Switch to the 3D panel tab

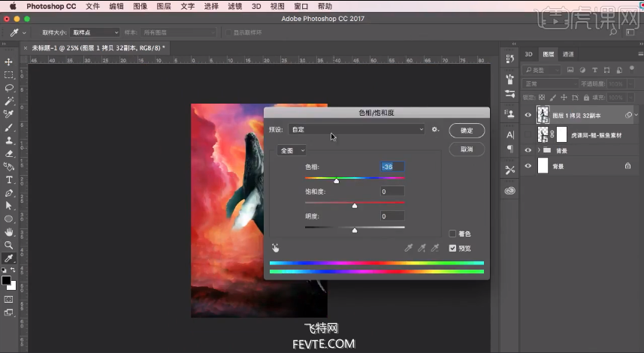point(528,54)
